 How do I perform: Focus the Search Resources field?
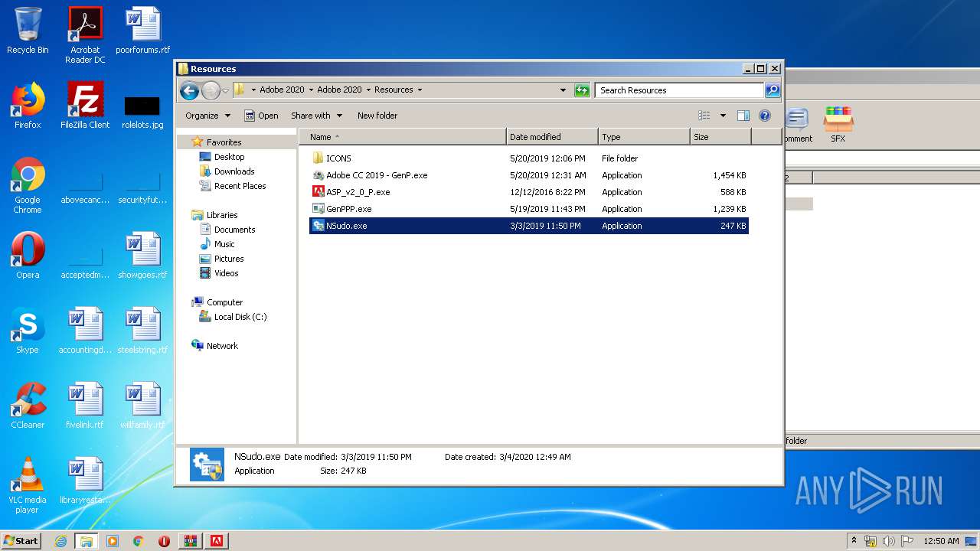(x=679, y=90)
